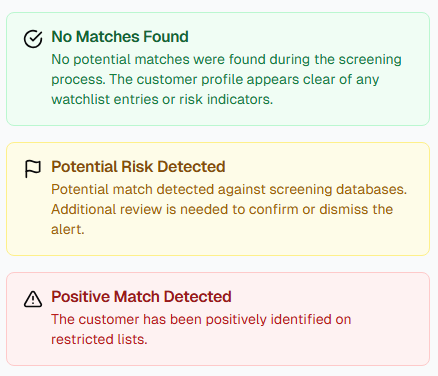Click the flag icon beside Potential Risk Detected
Screen dimensions: 438x376
click(x=33, y=169)
